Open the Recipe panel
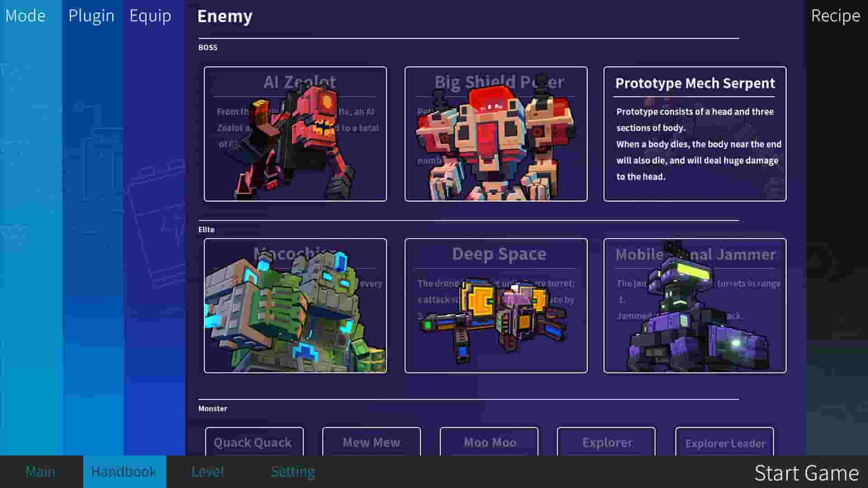Screen dimensions: 868x488 836,16
